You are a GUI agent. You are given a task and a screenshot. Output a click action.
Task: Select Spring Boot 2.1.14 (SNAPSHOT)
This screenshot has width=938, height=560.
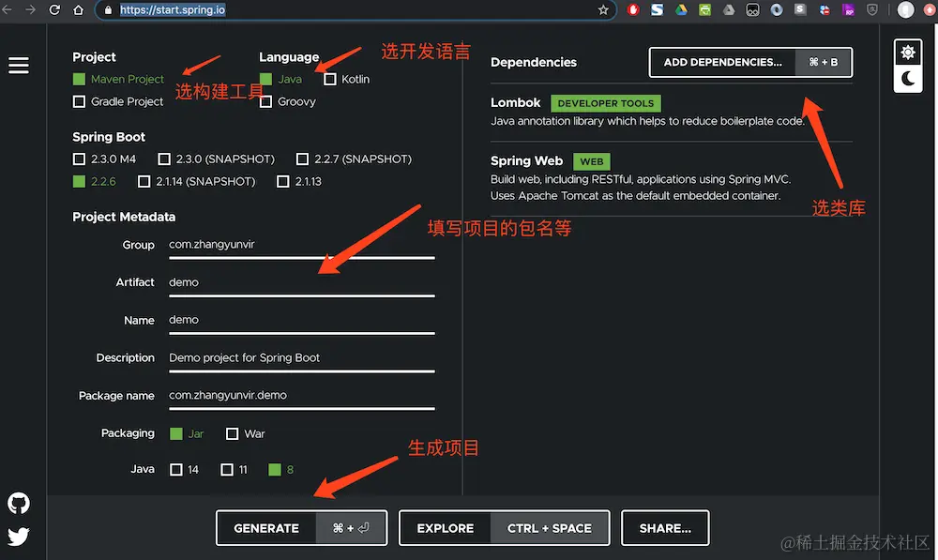coord(196,181)
